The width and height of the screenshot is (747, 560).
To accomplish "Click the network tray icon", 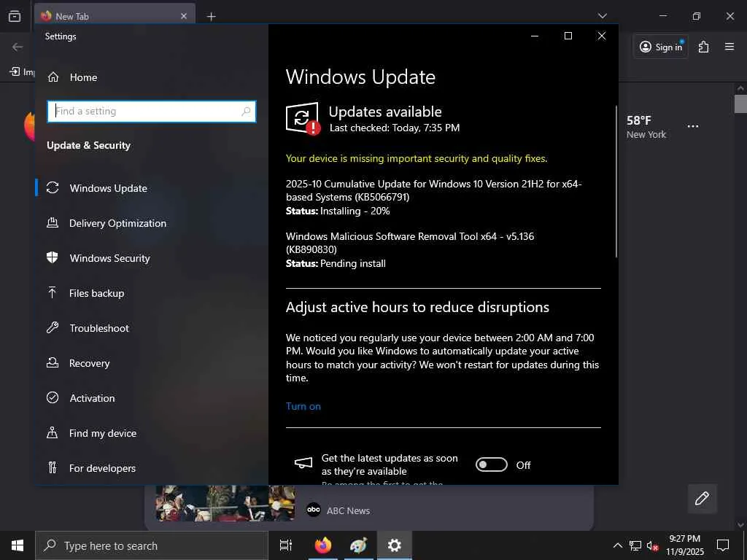I will [x=635, y=545].
